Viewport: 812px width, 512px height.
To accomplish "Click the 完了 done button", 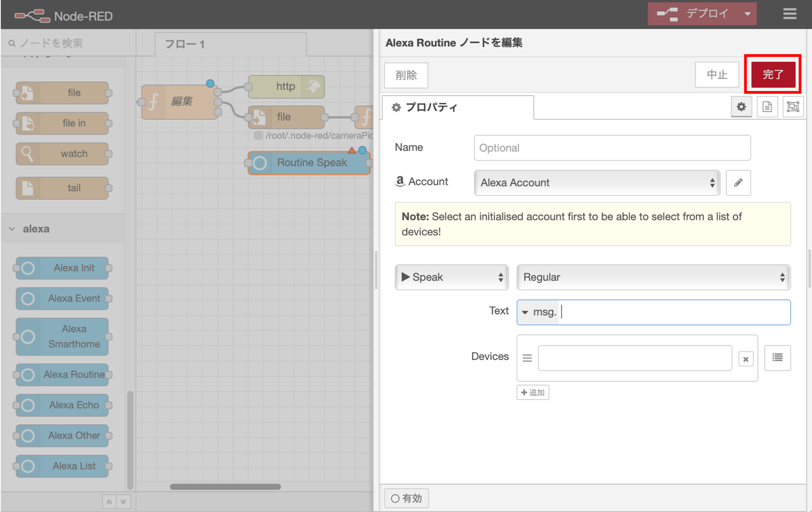I will [x=772, y=75].
